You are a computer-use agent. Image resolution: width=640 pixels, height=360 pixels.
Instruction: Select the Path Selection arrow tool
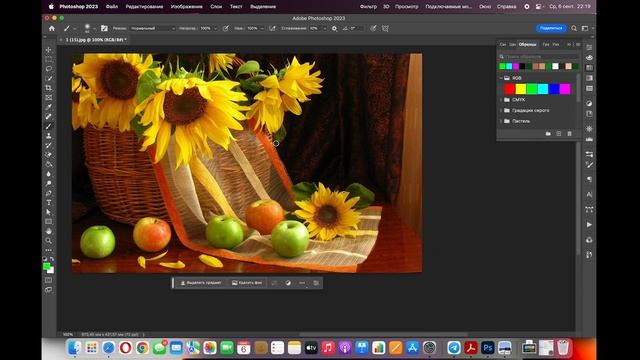pyautogui.click(x=49, y=212)
